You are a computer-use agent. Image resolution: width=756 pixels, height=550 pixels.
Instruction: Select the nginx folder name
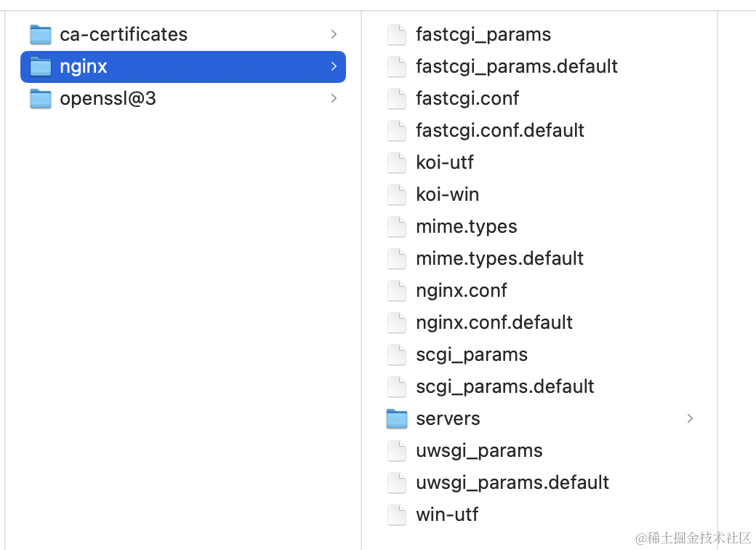pyautogui.click(x=84, y=67)
